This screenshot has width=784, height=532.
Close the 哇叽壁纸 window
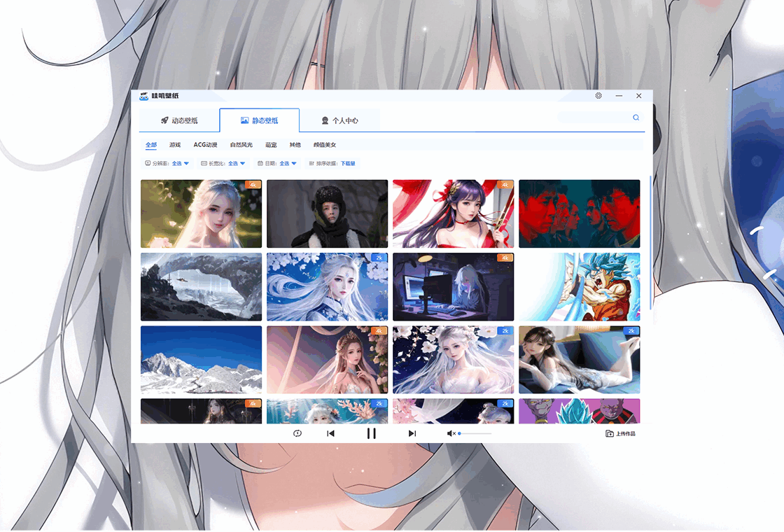[x=638, y=95]
